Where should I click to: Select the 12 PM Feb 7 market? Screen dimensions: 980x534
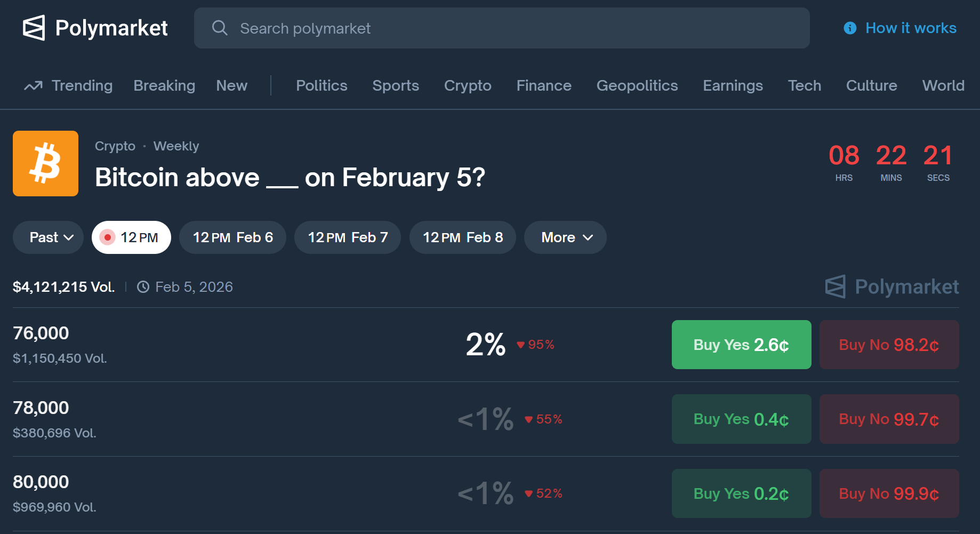pyautogui.click(x=348, y=237)
